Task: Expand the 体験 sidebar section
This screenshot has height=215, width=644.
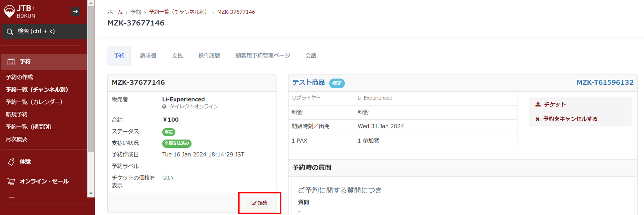Action: (25, 162)
